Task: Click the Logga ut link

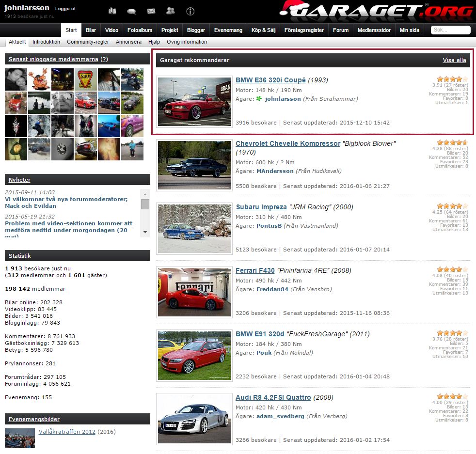Action: coord(65,9)
